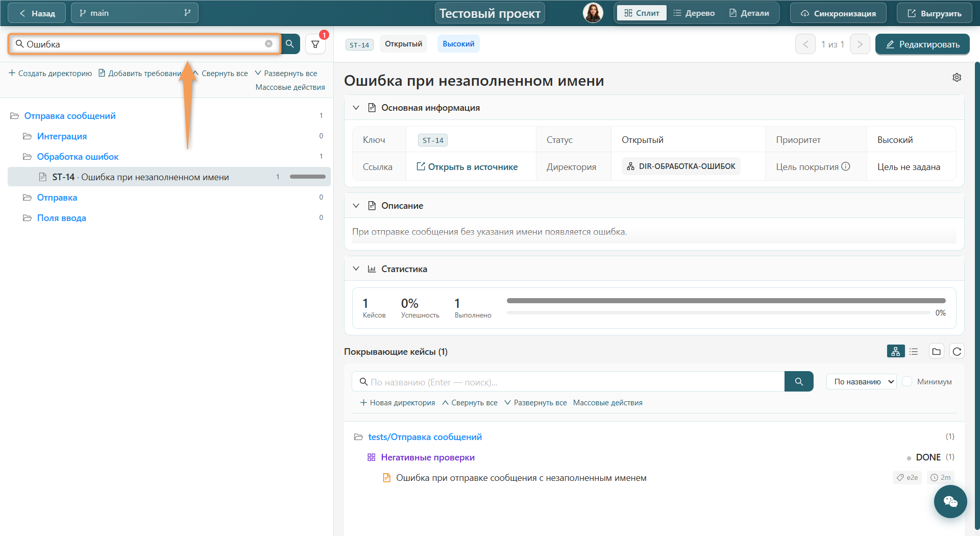980x536 pixels.
Task: Open the main branch selector
Action: [x=135, y=13]
